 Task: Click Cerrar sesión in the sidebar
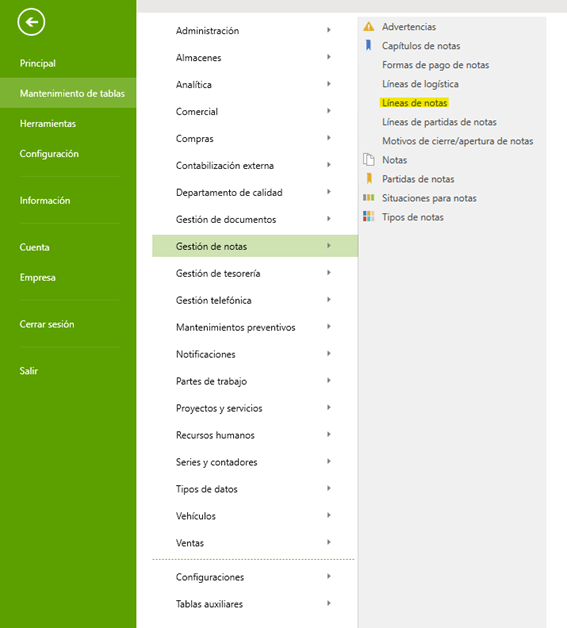47,324
